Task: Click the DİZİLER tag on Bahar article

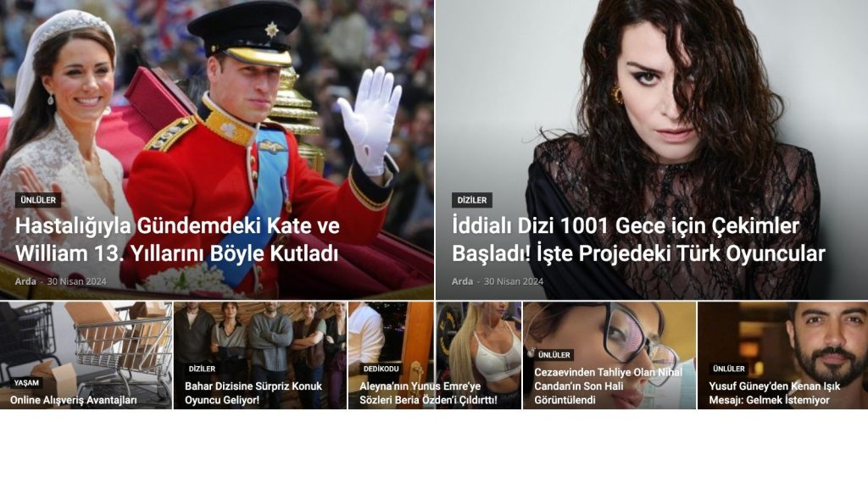Action: (x=202, y=369)
